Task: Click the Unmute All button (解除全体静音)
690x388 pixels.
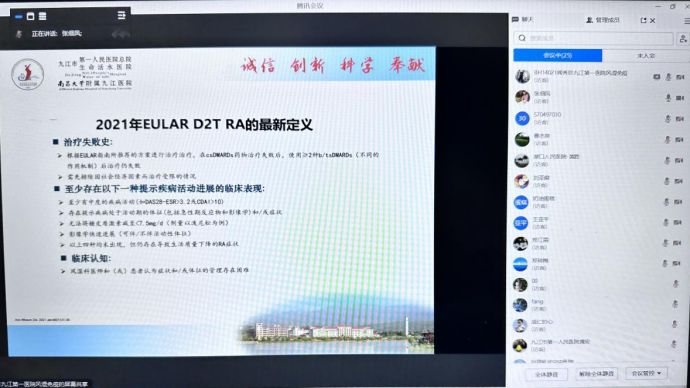Action: (596, 374)
